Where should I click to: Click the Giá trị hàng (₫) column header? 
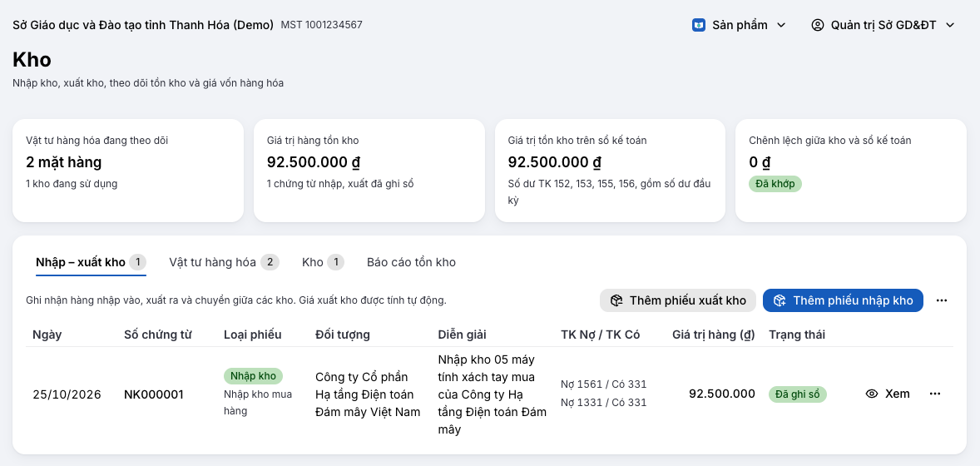714,335
